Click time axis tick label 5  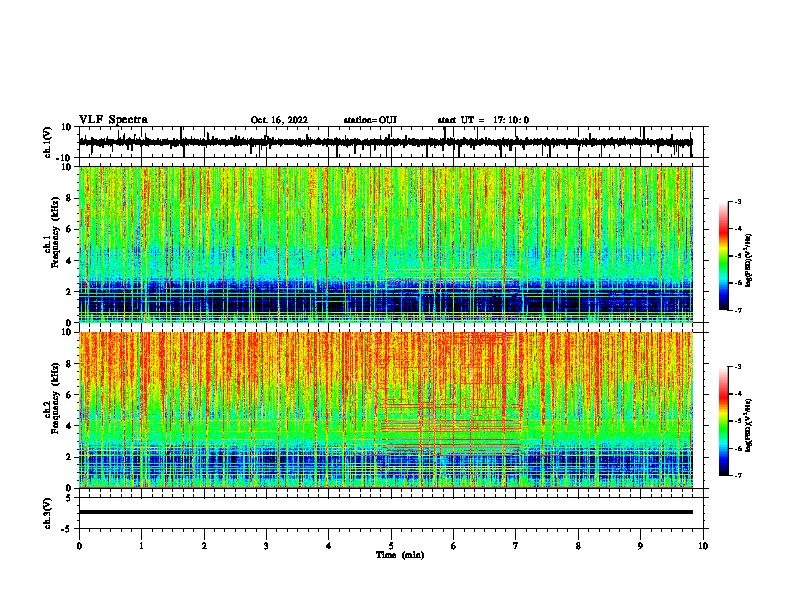[x=391, y=546]
